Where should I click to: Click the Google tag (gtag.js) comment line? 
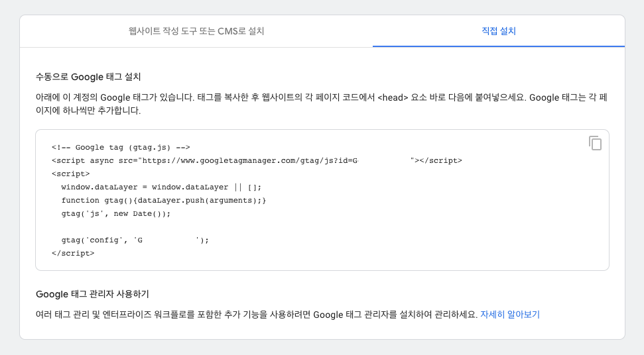pyautogui.click(x=121, y=147)
